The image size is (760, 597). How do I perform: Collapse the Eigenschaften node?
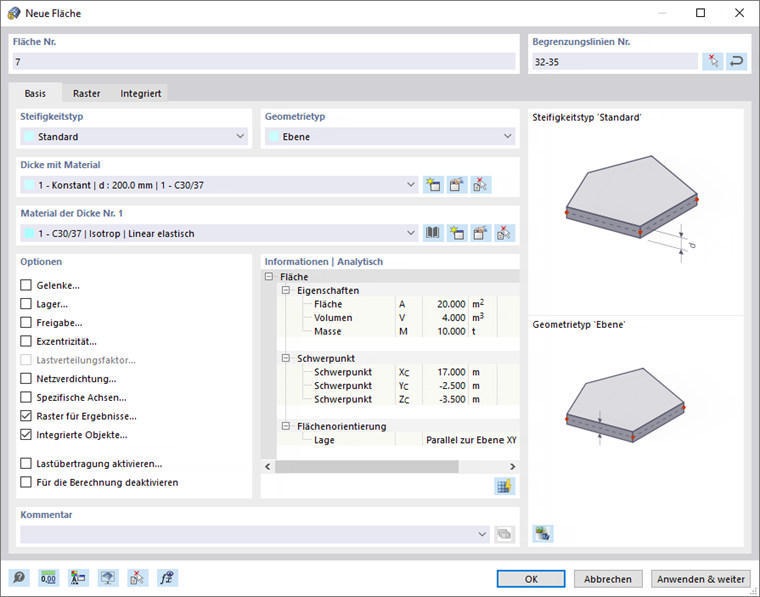coord(286,290)
